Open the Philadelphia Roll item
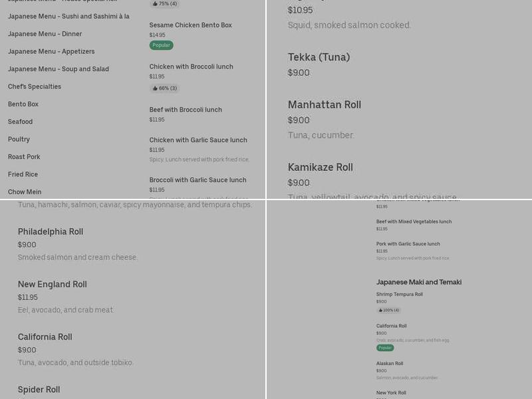This screenshot has width=532, height=399. pos(50,232)
